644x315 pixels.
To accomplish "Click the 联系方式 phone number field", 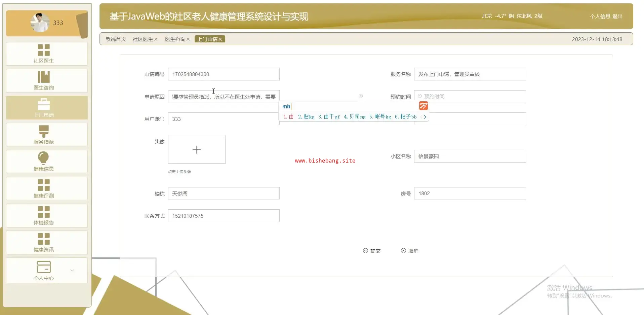I will [x=224, y=216].
